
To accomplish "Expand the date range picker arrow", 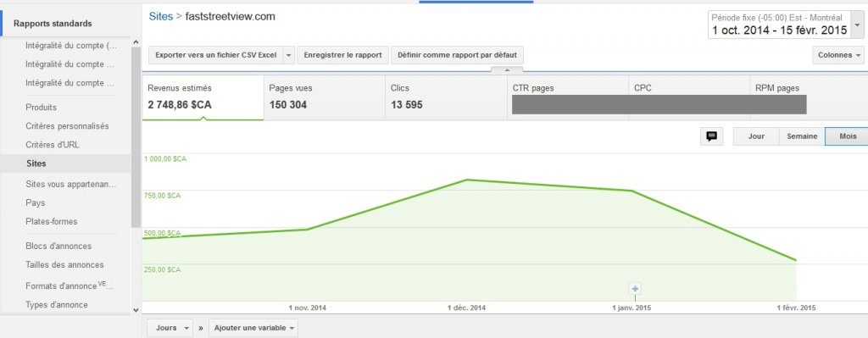I will coord(858,25).
